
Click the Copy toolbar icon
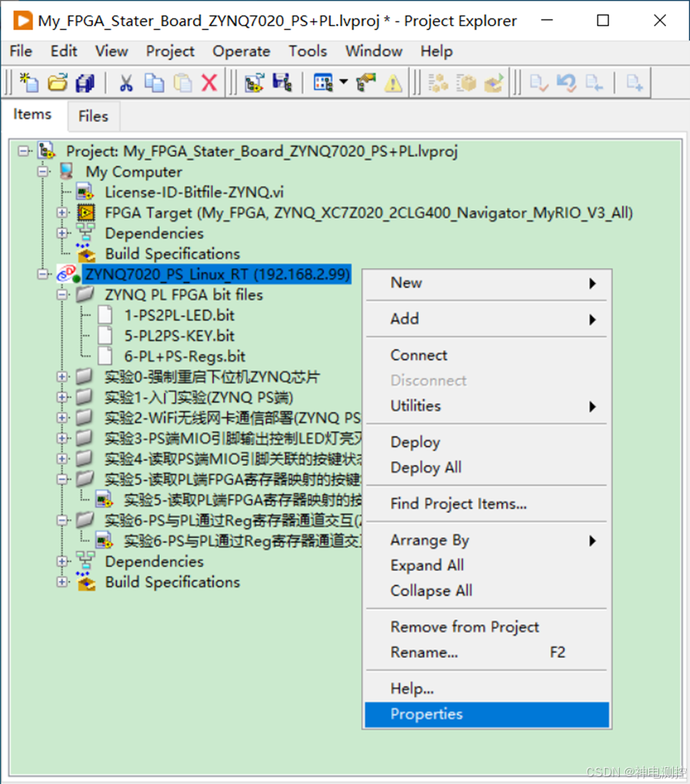pyautogui.click(x=154, y=83)
